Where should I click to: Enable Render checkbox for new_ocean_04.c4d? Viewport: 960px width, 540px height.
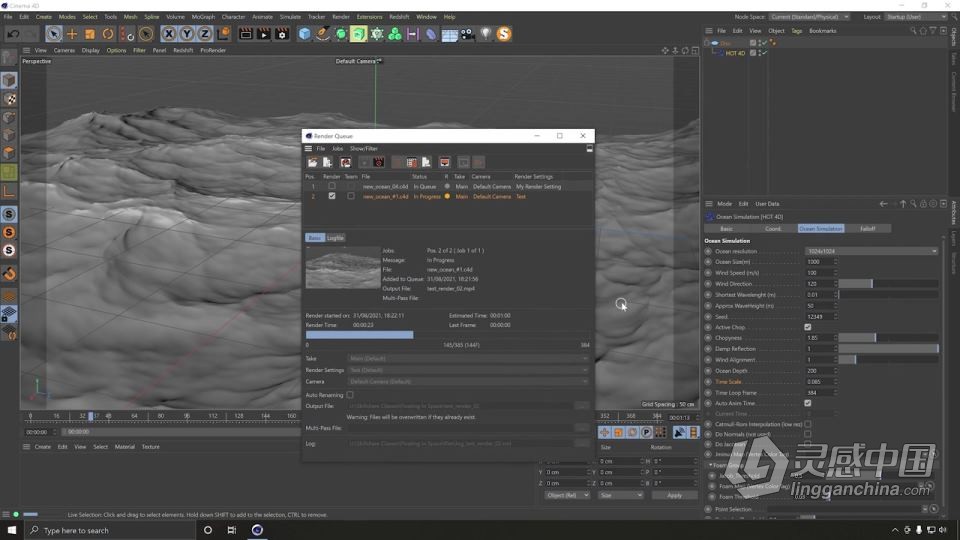click(x=332, y=186)
